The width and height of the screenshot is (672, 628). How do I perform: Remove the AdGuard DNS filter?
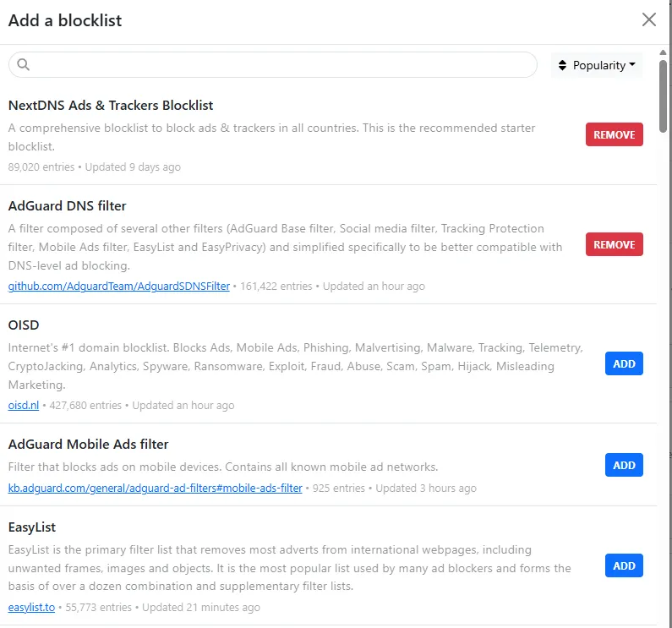[614, 244]
